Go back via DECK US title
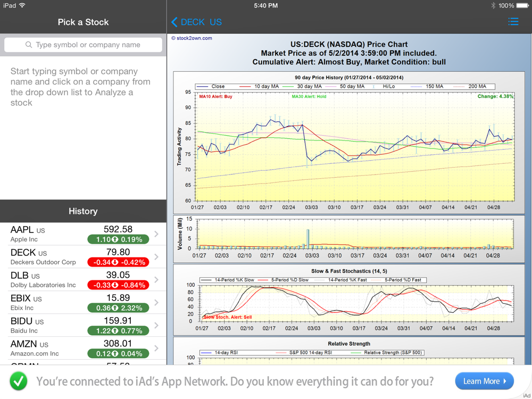This screenshot has height=399, width=532. [201, 22]
